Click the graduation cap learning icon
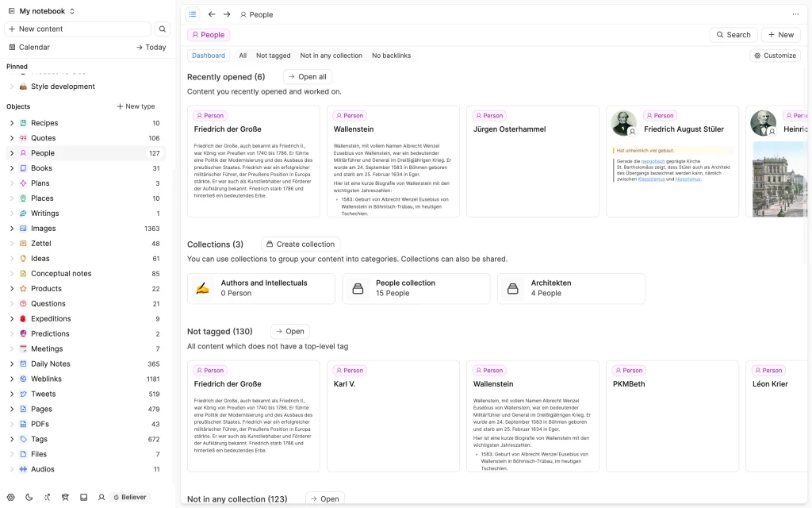The width and height of the screenshot is (812, 508). (65, 497)
